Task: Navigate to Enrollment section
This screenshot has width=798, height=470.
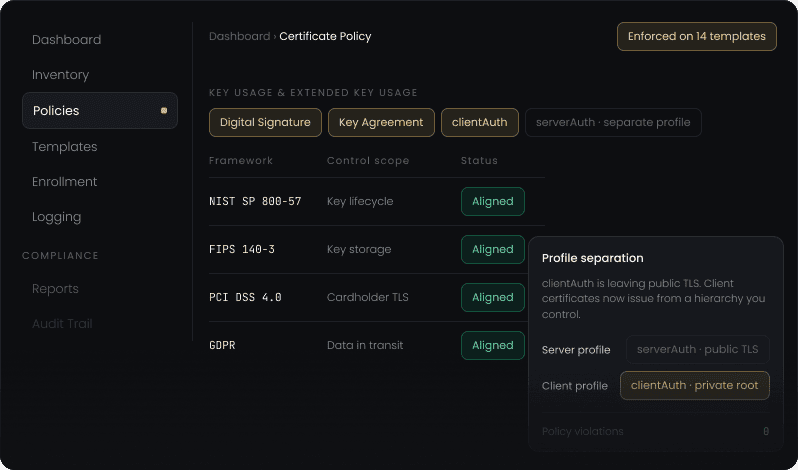Action: click(x=65, y=182)
